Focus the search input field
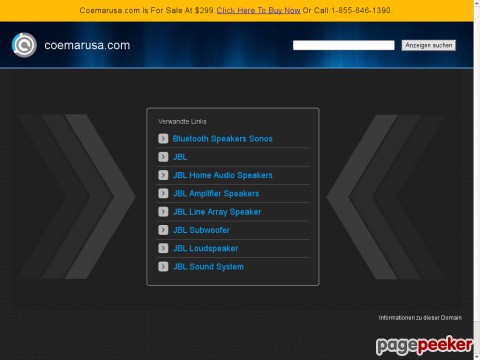Screen dimensions: 480x360 coord(344,45)
